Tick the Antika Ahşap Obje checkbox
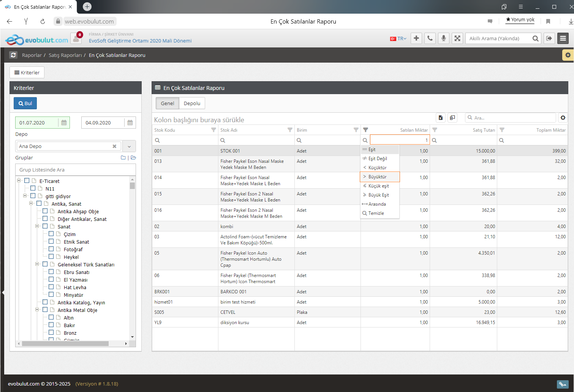The image size is (574, 392). (45, 211)
